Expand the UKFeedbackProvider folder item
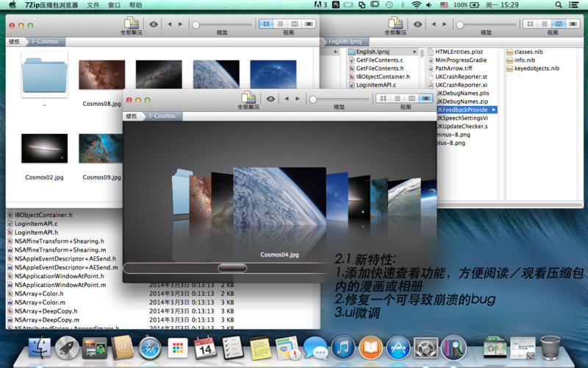 463,110
